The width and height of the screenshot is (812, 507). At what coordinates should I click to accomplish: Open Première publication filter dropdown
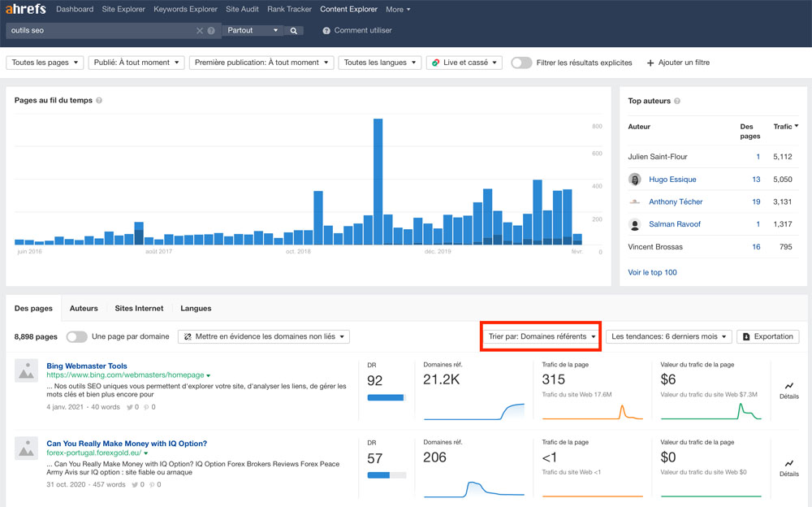(x=261, y=63)
